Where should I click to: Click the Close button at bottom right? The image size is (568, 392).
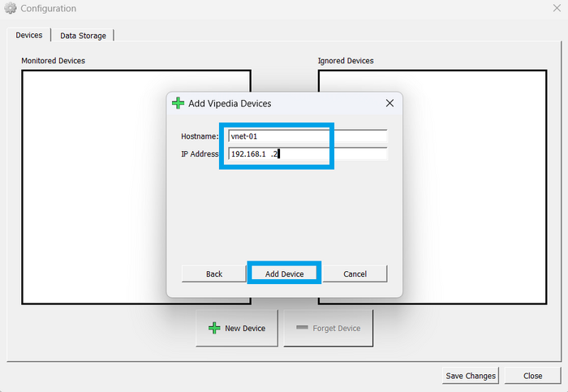coord(532,376)
